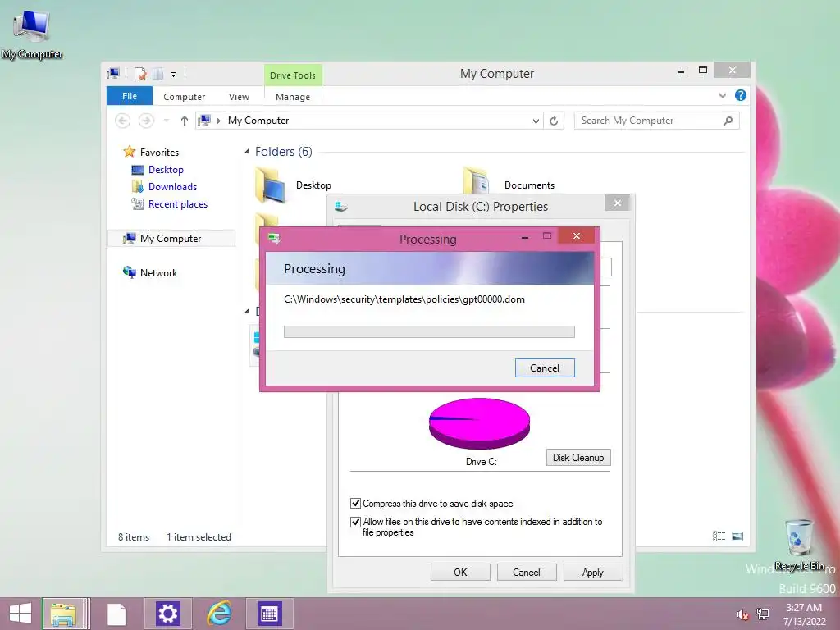Open the Desktop folder icon
This screenshot has height=630, width=840.
click(x=271, y=185)
